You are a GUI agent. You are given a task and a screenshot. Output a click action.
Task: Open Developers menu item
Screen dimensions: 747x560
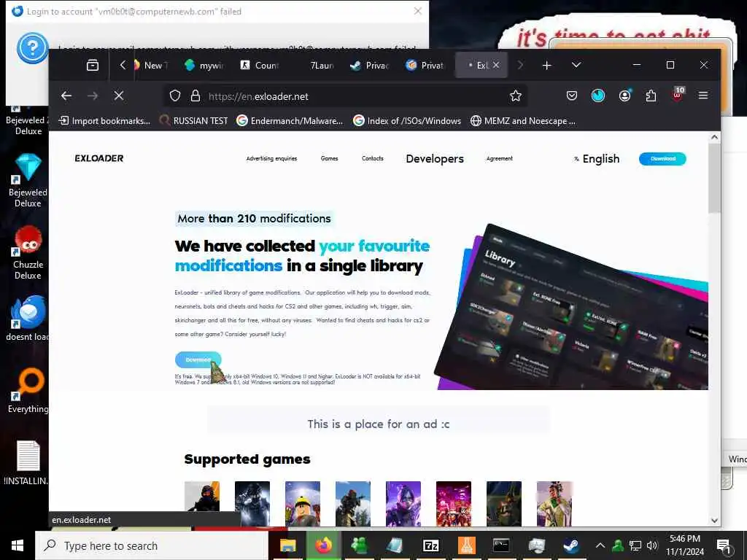tap(435, 158)
